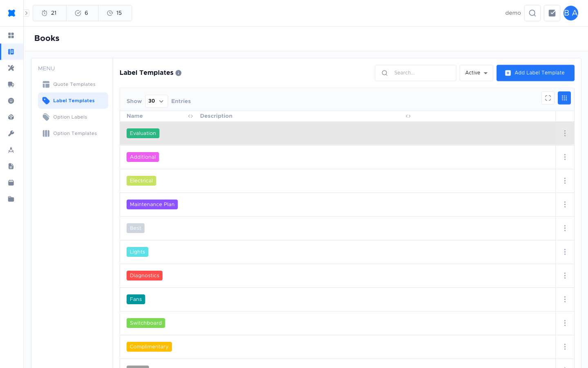This screenshot has width=588, height=368.
Task: Open the drafting compass icon in sidebar
Action: [x=11, y=150]
